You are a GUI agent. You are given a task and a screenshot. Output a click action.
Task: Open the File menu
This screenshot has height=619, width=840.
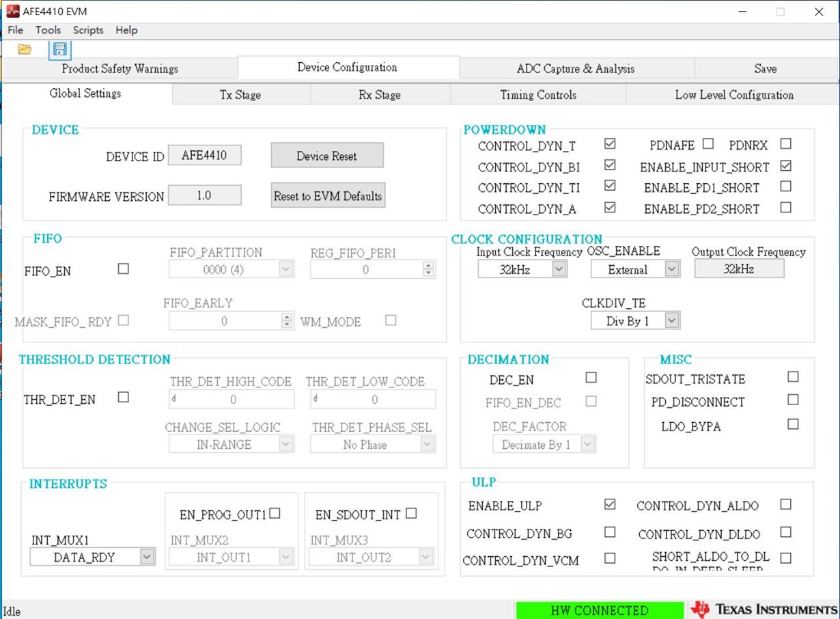click(x=15, y=30)
